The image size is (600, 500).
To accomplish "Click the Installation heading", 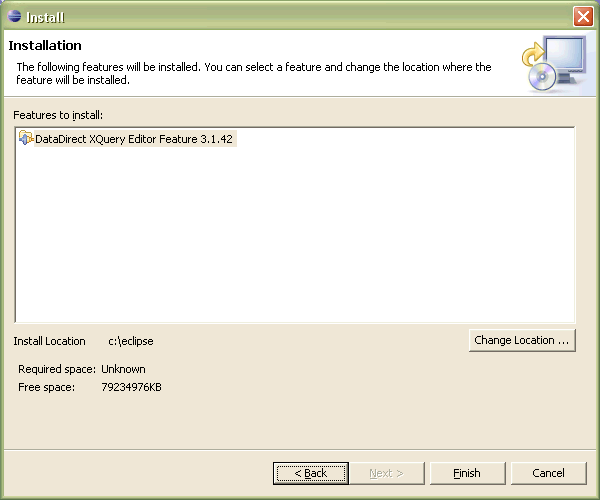I will [45, 46].
